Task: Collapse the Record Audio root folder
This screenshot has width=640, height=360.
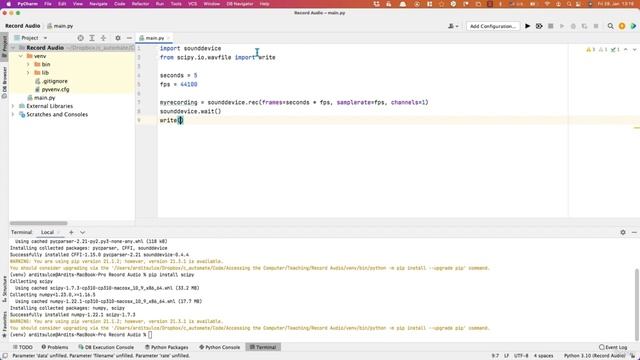Action: 13,48
